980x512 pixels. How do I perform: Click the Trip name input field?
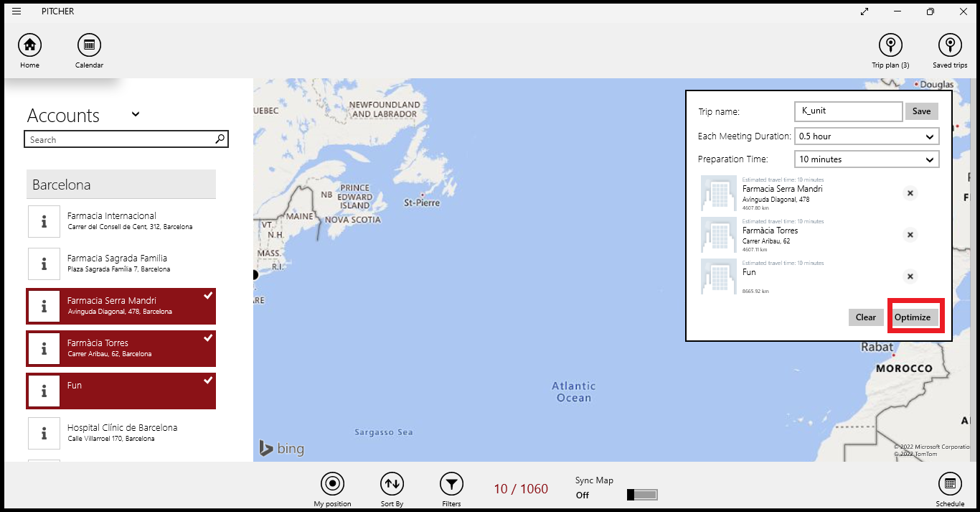pos(848,111)
